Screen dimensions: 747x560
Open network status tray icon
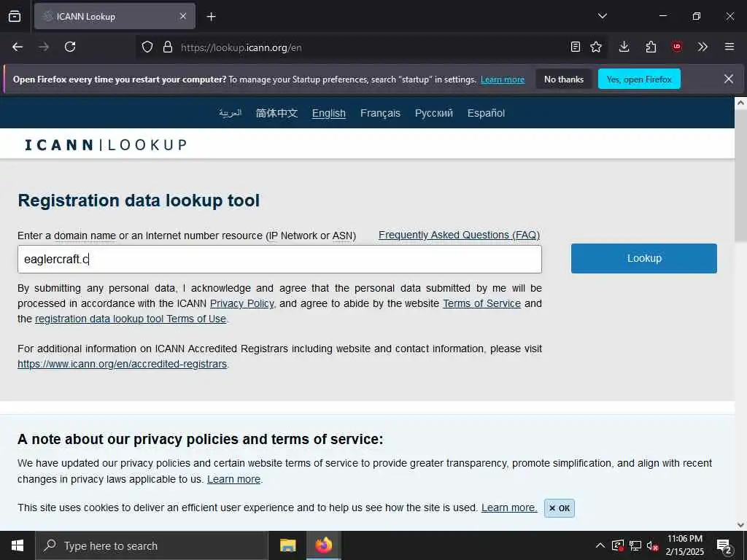tap(635, 545)
